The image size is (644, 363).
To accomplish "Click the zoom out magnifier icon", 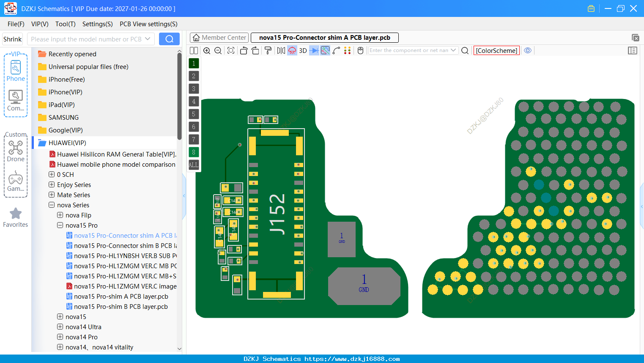I will pyautogui.click(x=218, y=50).
